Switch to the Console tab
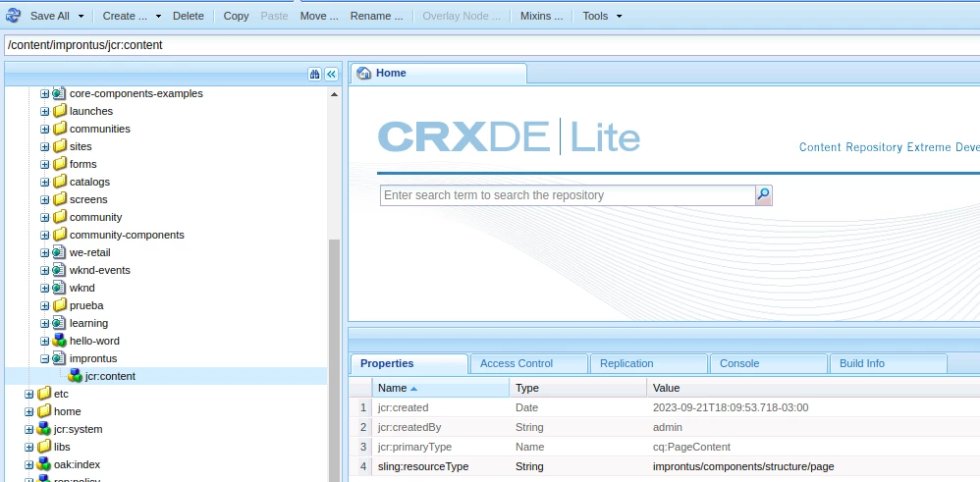 click(x=768, y=363)
